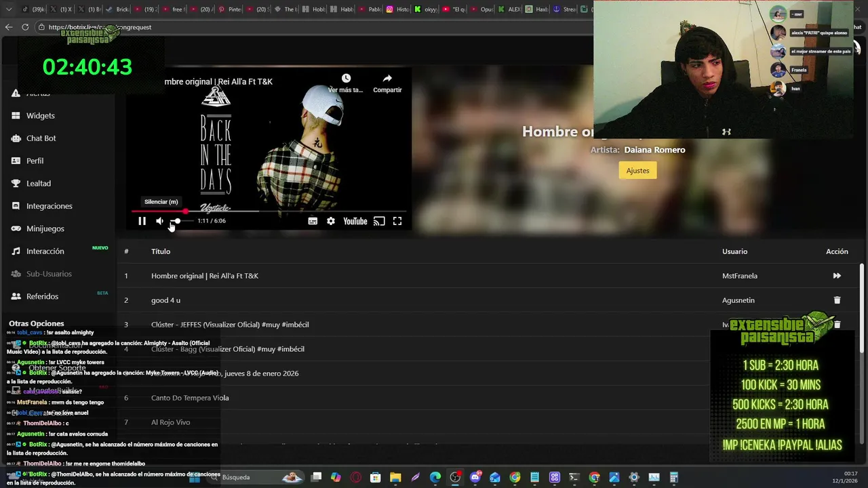The height and width of the screenshot is (488, 868).
Task: Click the yellow Ajustes button
Action: click(x=637, y=170)
